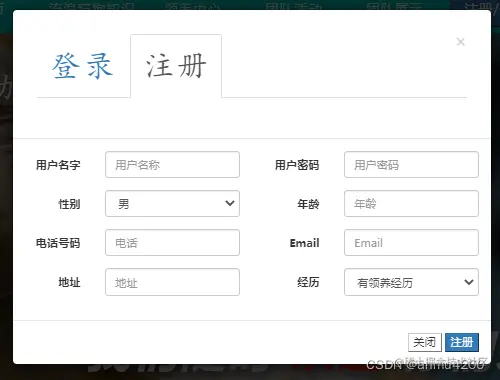The image size is (500, 380).
Task: Click the 用户密码 label
Action: click(x=297, y=165)
